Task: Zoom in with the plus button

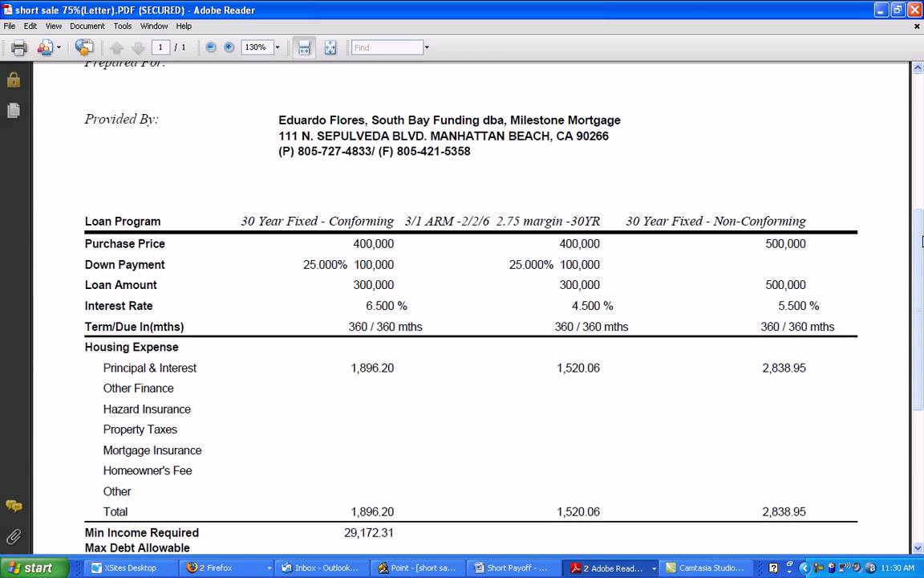Action: click(229, 47)
